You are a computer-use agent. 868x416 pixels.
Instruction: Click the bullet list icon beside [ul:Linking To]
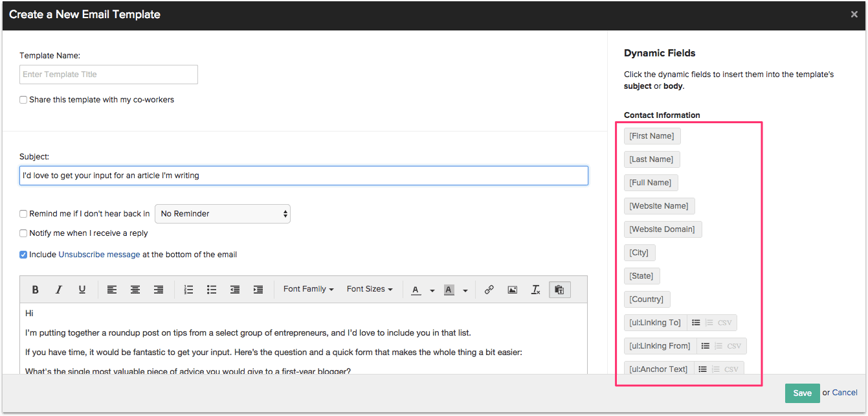coord(696,322)
